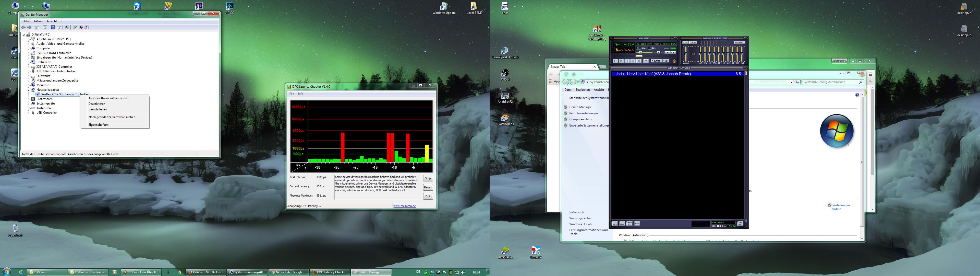
Task: Click uninstall device toolbar icon with red X
Action: click(81, 27)
